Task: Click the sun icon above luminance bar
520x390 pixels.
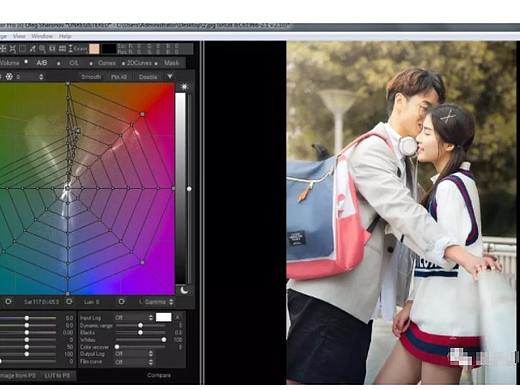Action: 184,87
